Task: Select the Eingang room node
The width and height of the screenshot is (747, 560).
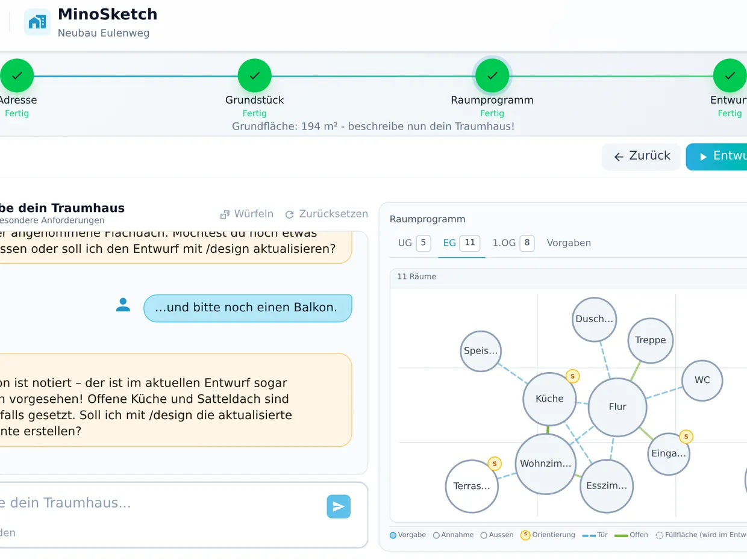Action: pos(669,454)
